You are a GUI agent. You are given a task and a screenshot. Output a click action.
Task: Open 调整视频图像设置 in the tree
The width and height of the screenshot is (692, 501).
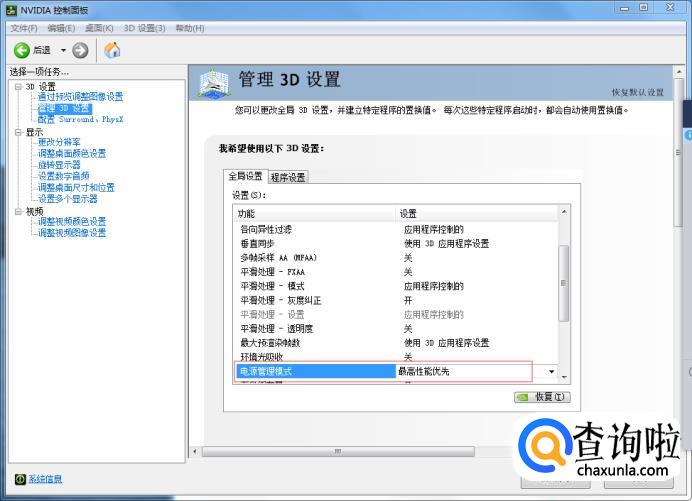coord(72,233)
